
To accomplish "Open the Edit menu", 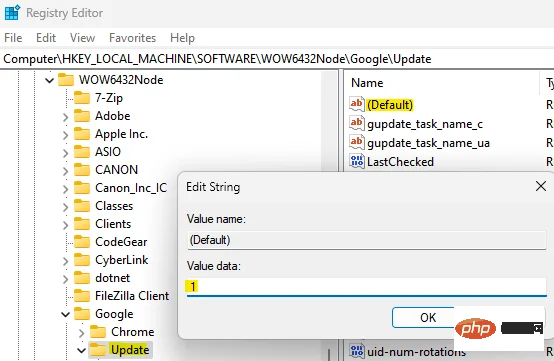I will (x=46, y=37).
